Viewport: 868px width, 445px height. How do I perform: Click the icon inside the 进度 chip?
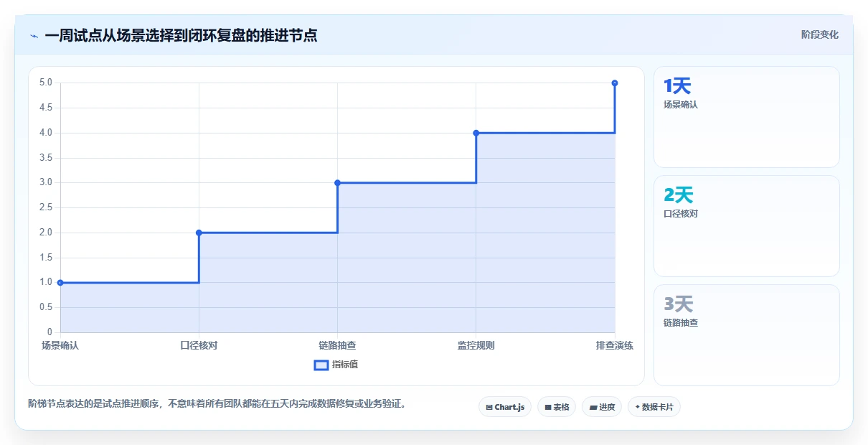(x=593, y=407)
